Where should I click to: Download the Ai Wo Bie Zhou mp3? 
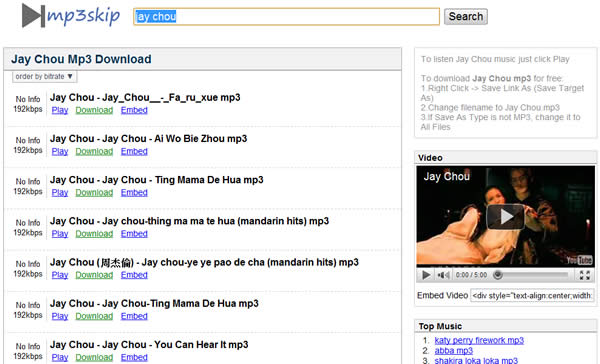click(x=94, y=152)
